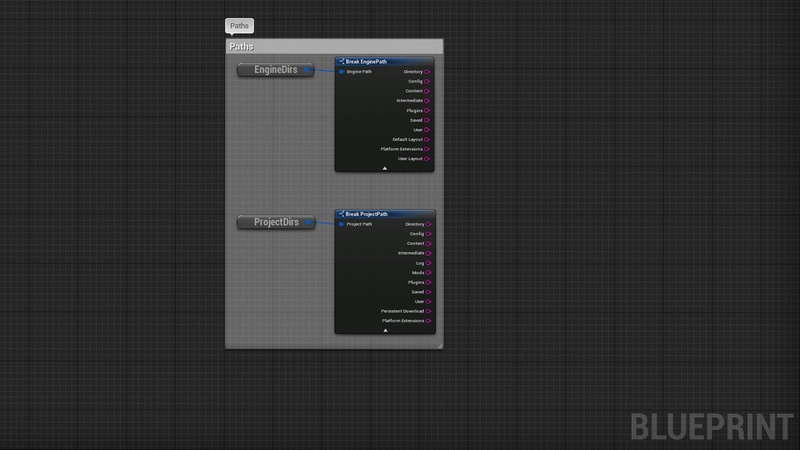800x450 pixels.
Task: Click the User Layout output pin
Action: (428, 159)
